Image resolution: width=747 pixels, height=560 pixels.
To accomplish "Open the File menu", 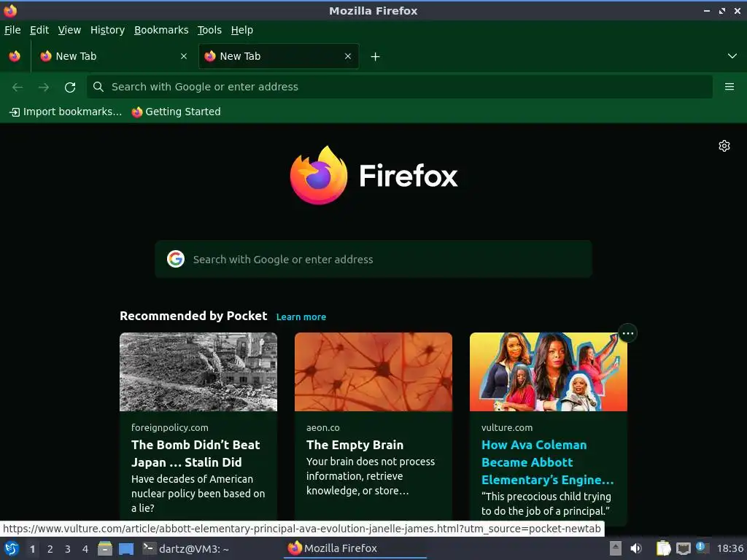I will [x=12, y=30].
